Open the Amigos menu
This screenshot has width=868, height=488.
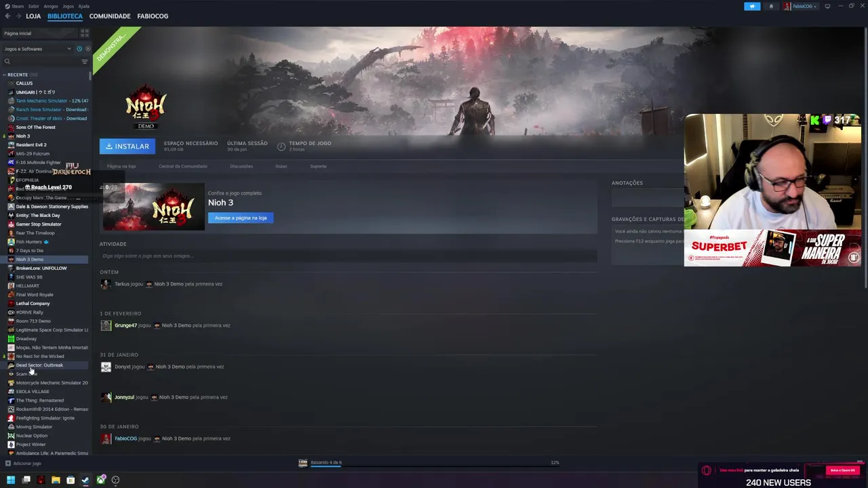tap(51, 6)
